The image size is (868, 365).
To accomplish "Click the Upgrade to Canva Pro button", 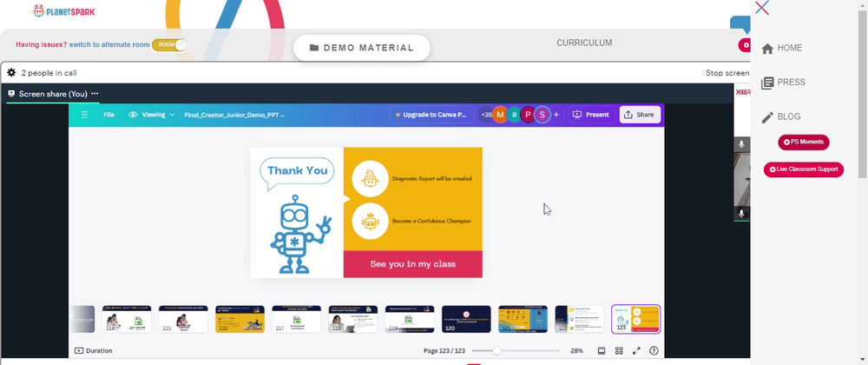I will coord(431,115).
